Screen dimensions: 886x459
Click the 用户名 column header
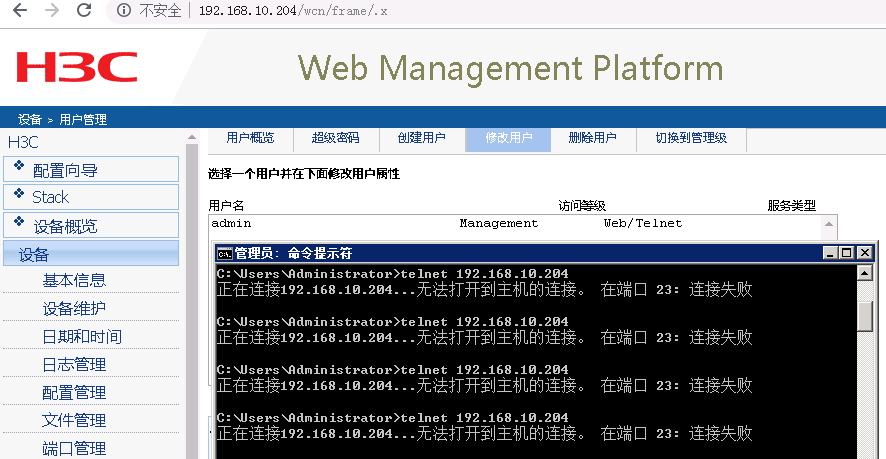click(226, 206)
